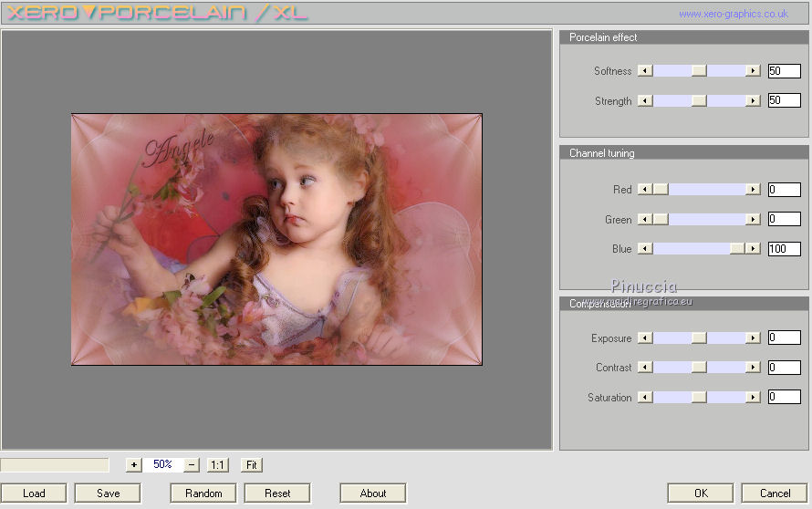Click the Exposure slider thumb
Image resolution: width=812 pixels, height=509 pixels.
click(x=699, y=338)
